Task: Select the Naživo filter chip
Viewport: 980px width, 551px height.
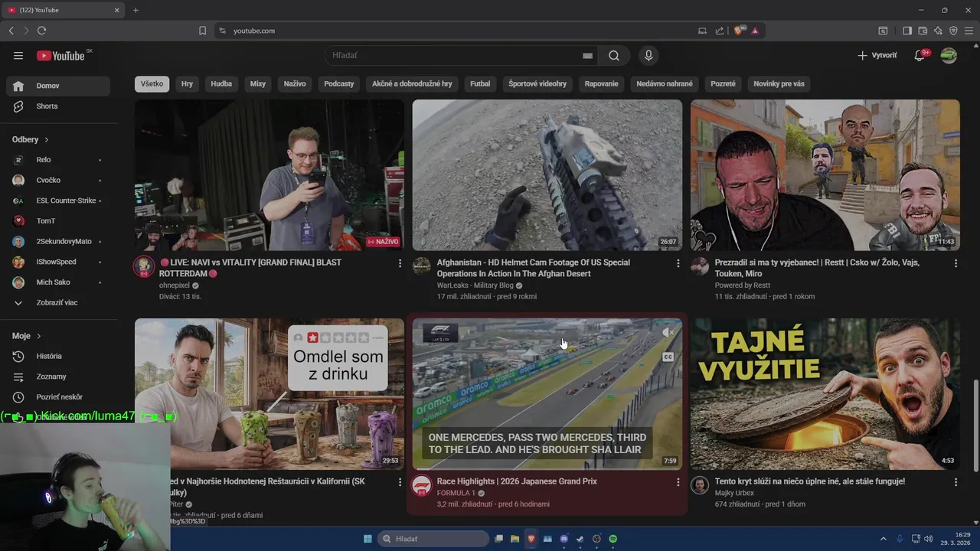Action: click(295, 83)
